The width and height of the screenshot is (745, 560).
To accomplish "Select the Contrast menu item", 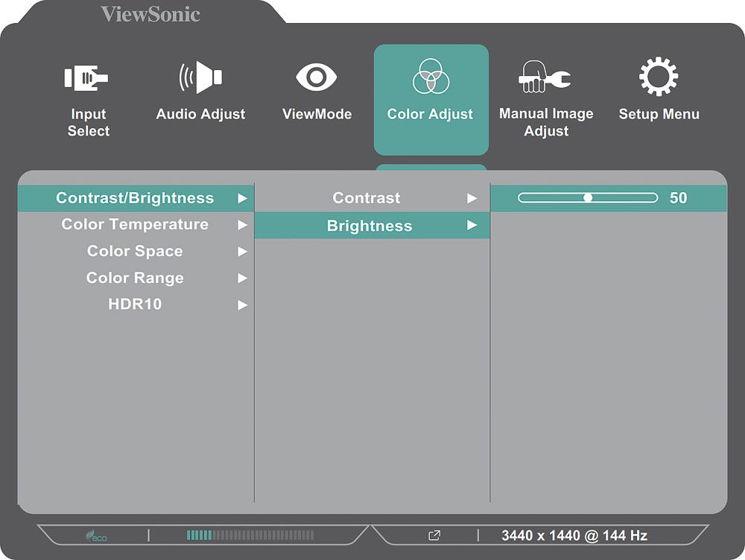I will click(x=367, y=198).
